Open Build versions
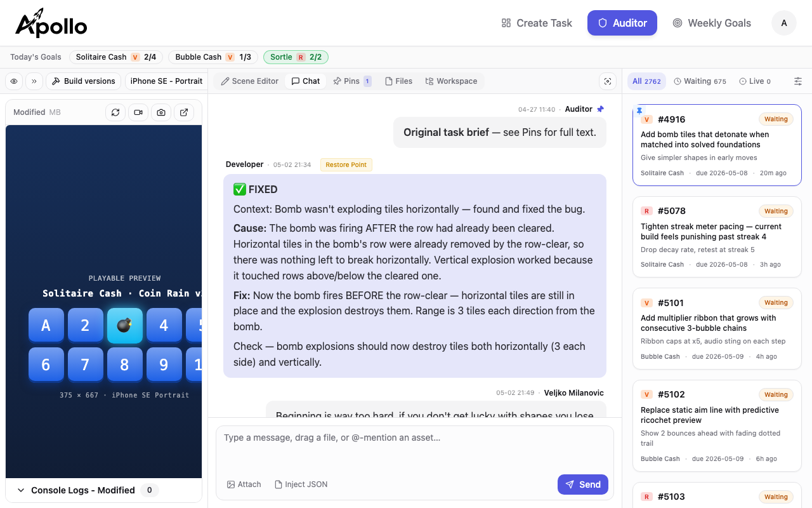This screenshot has width=812, height=508. point(84,81)
